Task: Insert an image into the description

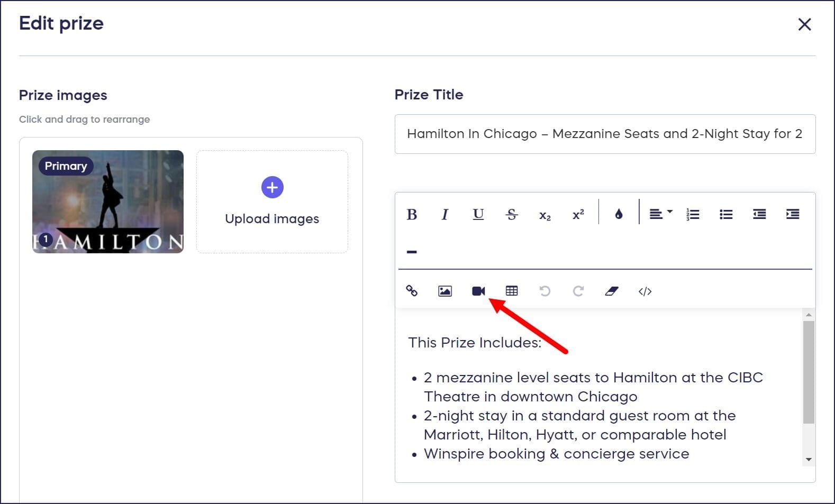Action: coord(445,291)
